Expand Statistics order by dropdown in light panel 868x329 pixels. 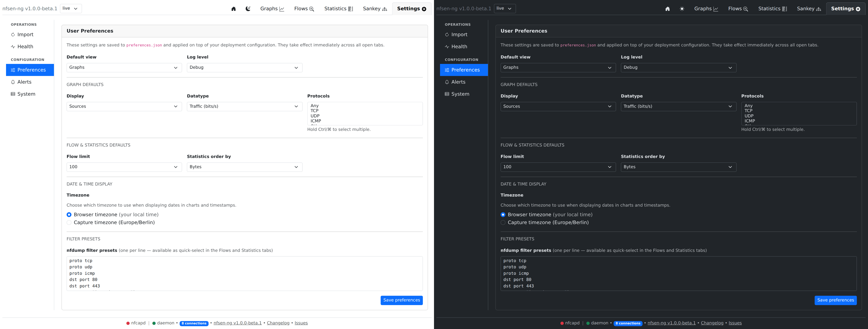tap(245, 167)
